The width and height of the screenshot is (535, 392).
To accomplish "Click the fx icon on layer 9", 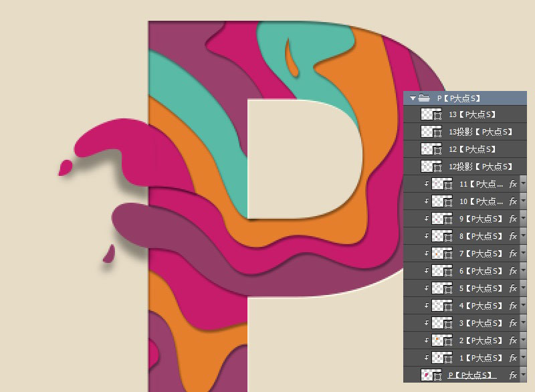I will [514, 219].
